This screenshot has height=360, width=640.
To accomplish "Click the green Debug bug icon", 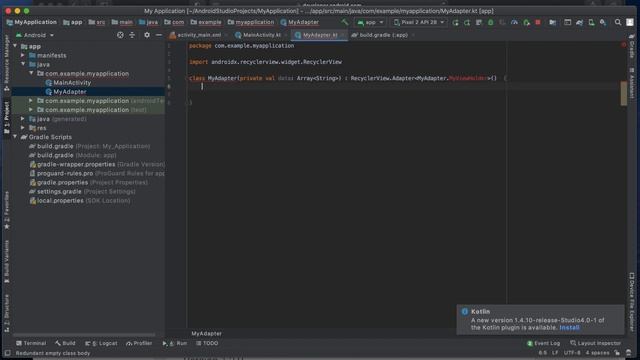I will (x=491, y=22).
